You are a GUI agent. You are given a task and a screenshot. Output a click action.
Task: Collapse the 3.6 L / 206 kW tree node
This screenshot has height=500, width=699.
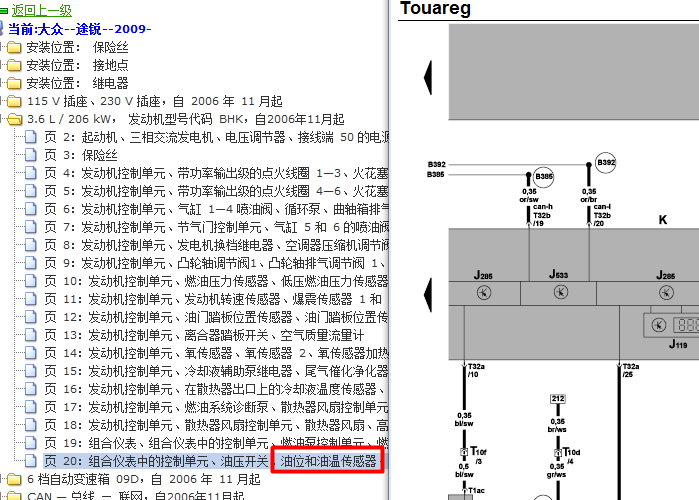[x=2, y=119]
